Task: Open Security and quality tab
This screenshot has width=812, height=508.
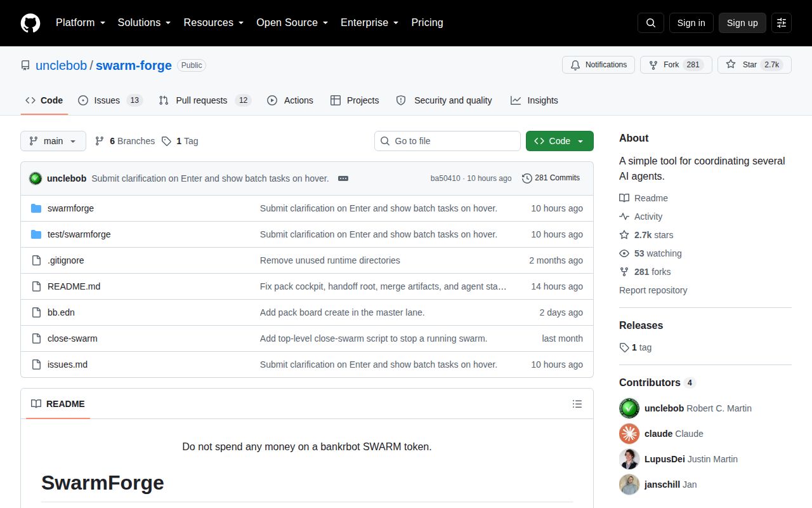Action: pyautogui.click(x=444, y=100)
